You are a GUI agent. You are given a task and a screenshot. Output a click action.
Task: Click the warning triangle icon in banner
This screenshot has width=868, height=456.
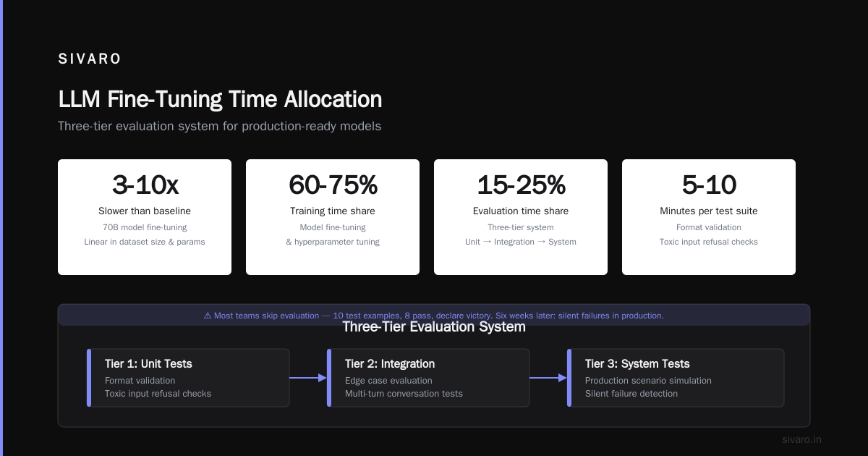[x=208, y=316]
